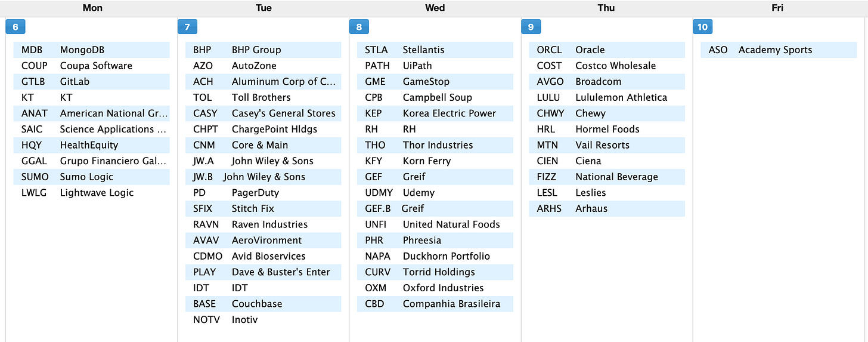The image size is (868, 342).
Task: Select JW.A John Wiley & Sons row
Action: 263,161
